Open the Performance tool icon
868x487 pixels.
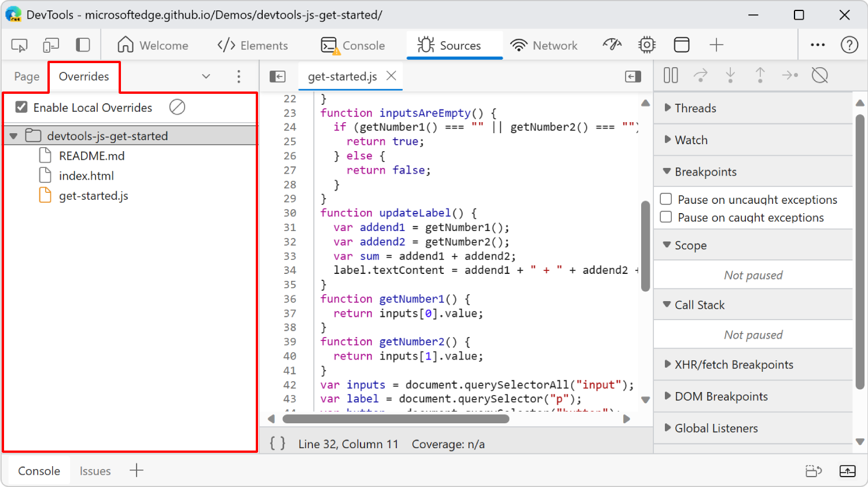(612, 45)
